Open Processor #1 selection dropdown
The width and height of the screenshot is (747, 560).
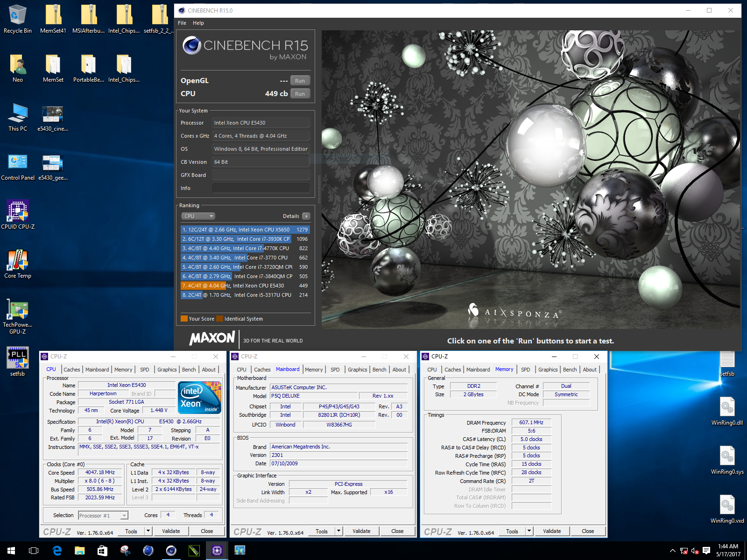click(x=103, y=516)
